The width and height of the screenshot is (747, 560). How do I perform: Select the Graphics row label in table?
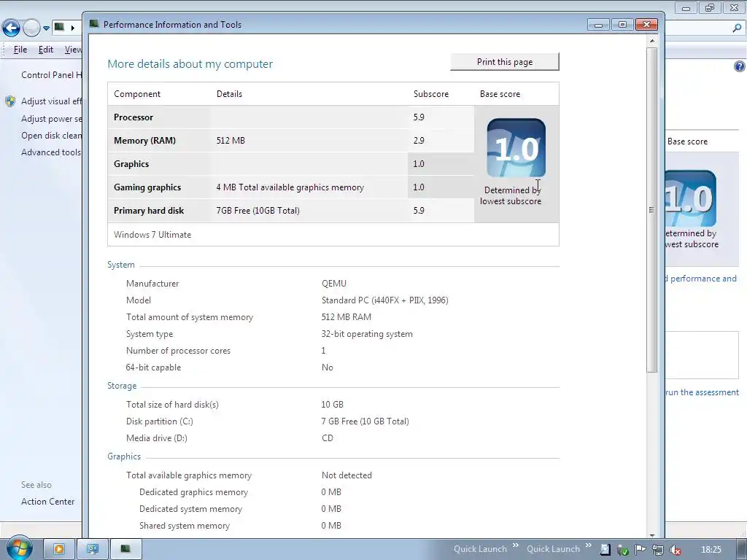pos(131,164)
